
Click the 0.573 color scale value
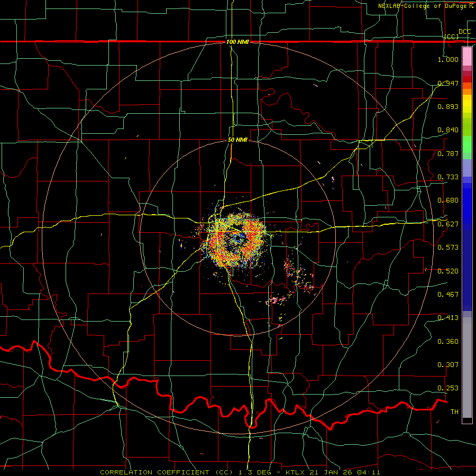tap(448, 247)
